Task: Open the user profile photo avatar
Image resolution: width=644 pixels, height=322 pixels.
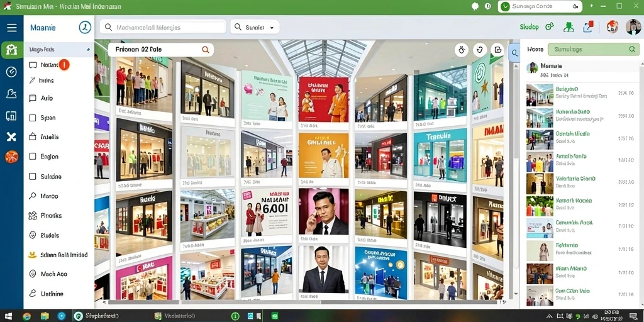Action: point(633,27)
